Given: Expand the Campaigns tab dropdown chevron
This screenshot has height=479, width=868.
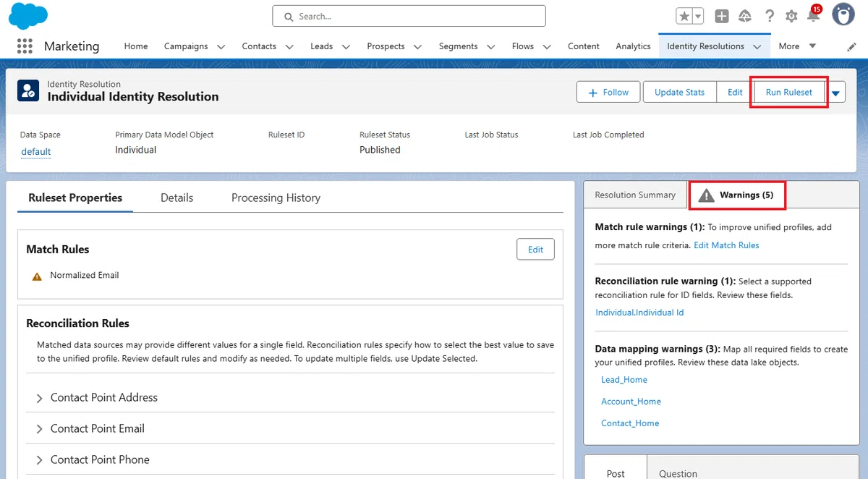Looking at the screenshot, I should tap(221, 46).
